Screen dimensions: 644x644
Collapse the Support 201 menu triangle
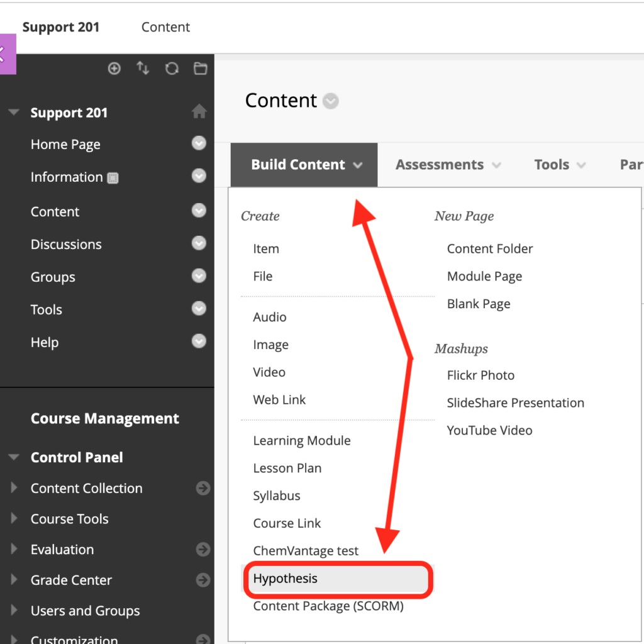tap(14, 113)
